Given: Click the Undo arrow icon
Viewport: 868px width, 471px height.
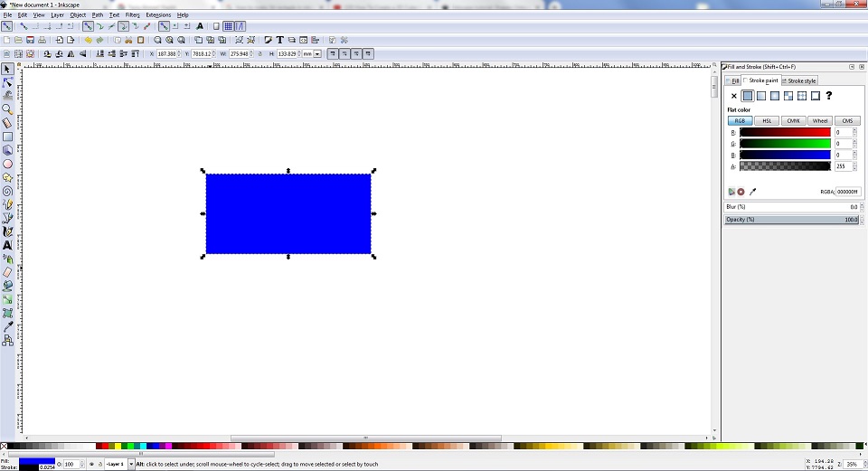Looking at the screenshot, I should pos(88,40).
